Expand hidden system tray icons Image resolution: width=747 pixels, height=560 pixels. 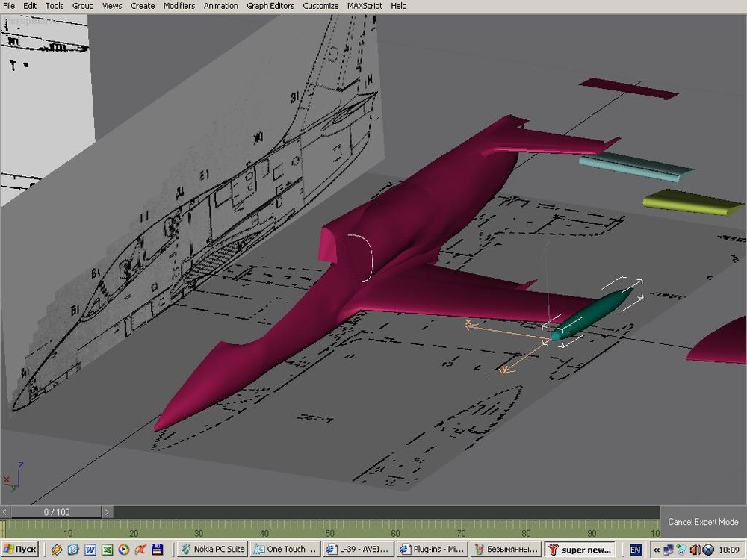657,550
